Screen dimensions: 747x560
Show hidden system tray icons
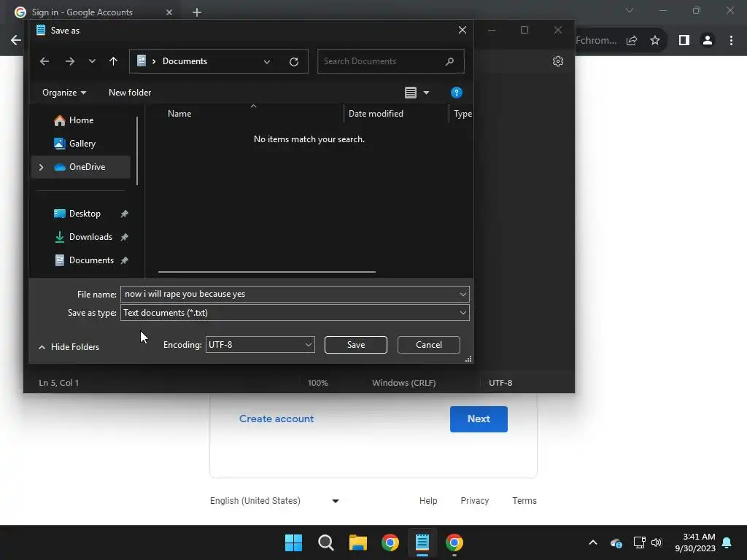coord(593,542)
